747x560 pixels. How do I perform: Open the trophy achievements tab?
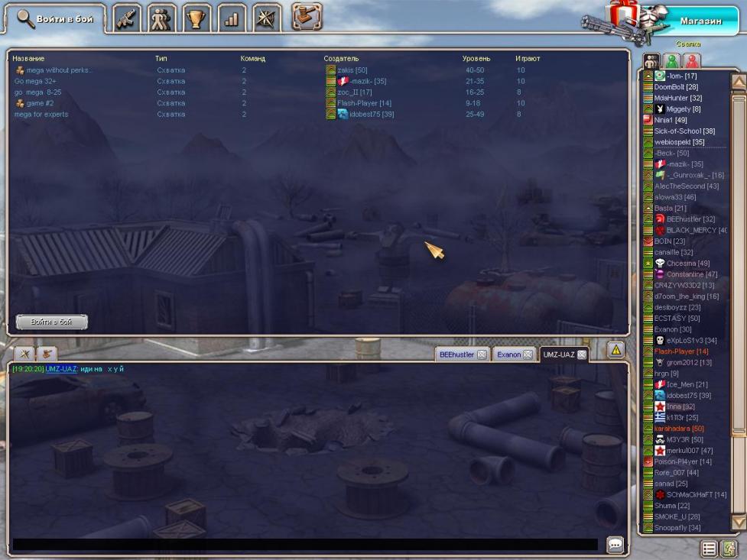[x=196, y=19]
